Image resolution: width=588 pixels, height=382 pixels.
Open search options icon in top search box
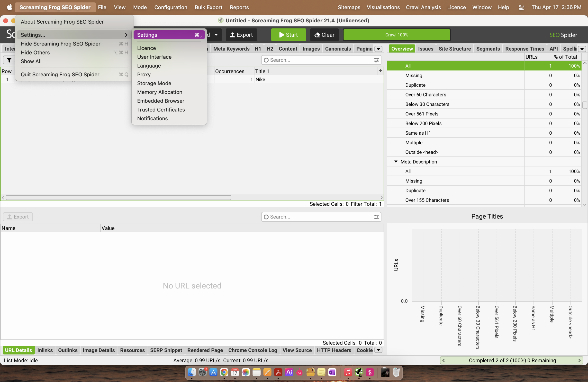coord(377,60)
